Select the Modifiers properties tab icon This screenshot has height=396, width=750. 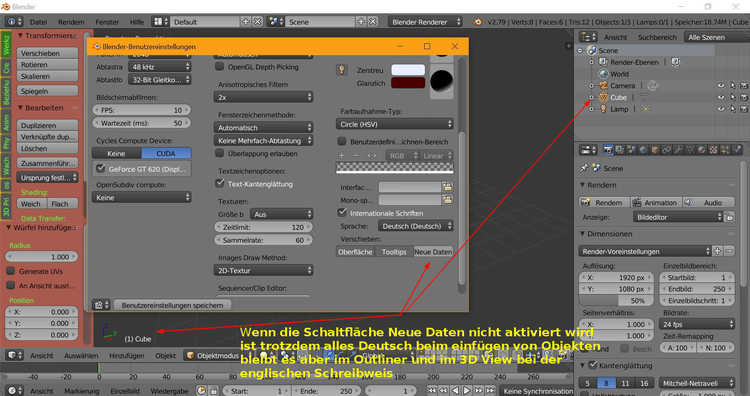tap(678, 150)
